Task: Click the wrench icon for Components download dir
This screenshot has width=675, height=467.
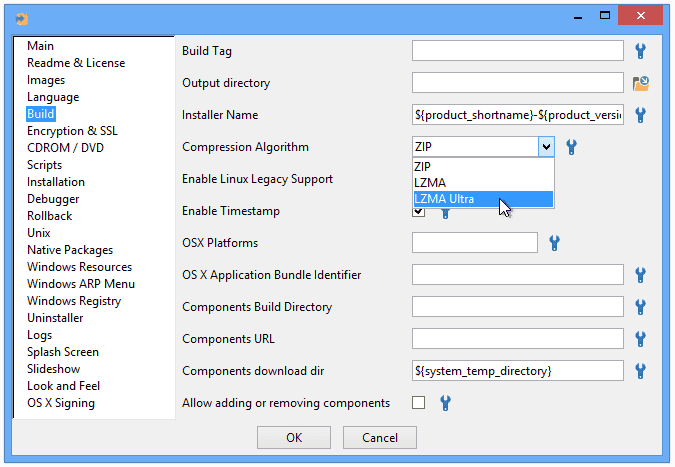Action: (x=641, y=371)
